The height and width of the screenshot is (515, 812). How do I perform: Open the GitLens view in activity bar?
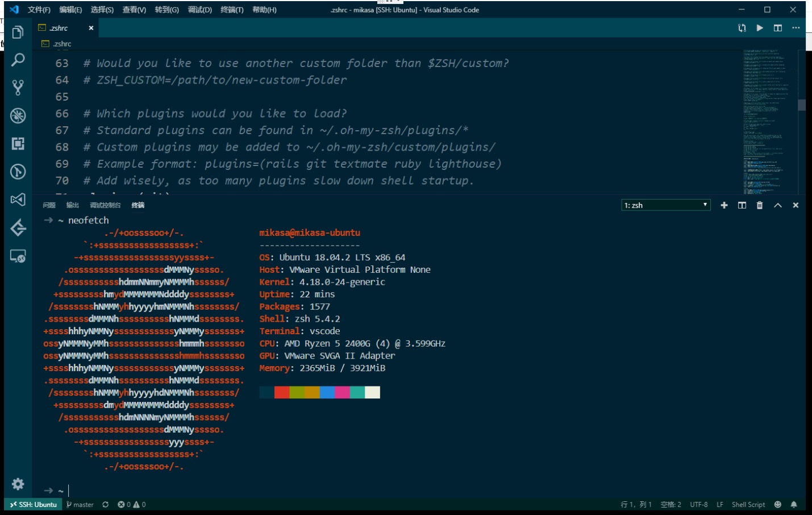tap(18, 171)
